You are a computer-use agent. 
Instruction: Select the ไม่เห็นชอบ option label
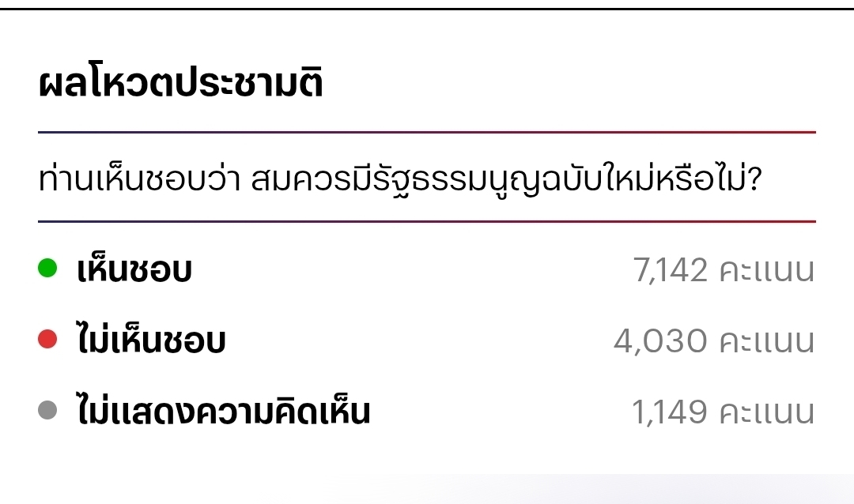pyautogui.click(x=152, y=341)
